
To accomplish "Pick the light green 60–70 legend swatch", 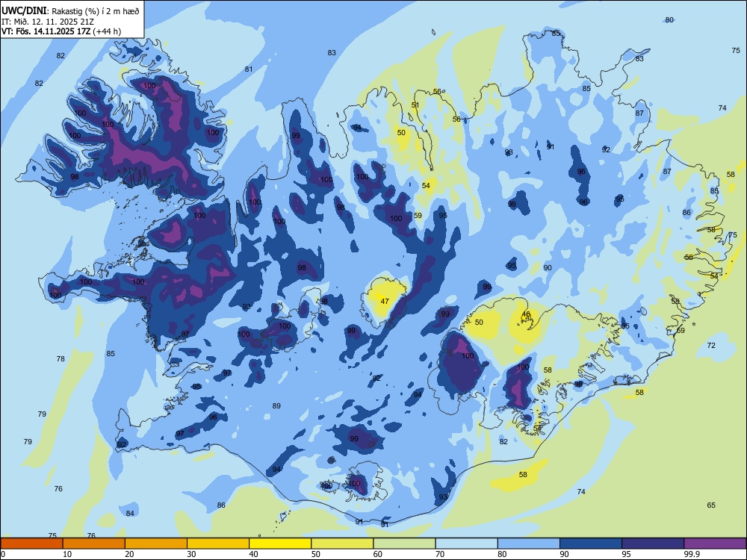I will coord(404,544).
